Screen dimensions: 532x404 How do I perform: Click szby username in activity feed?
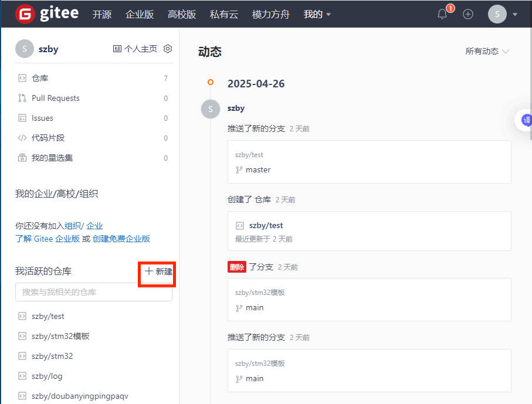tap(236, 108)
